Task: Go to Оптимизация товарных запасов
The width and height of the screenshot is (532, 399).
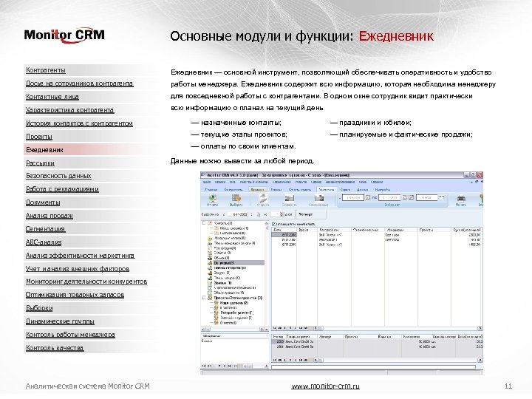Action: click(75, 295)
